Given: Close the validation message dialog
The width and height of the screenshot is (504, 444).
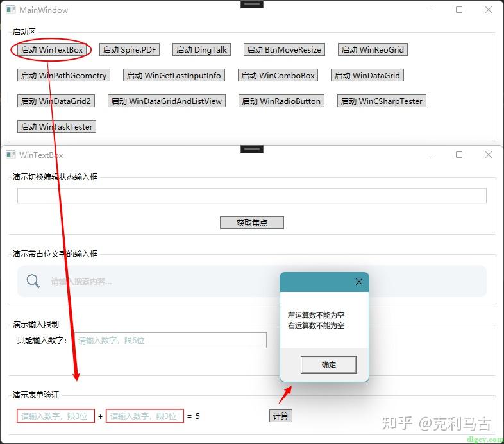Looking at the screenshot, I should pos(359,282).
